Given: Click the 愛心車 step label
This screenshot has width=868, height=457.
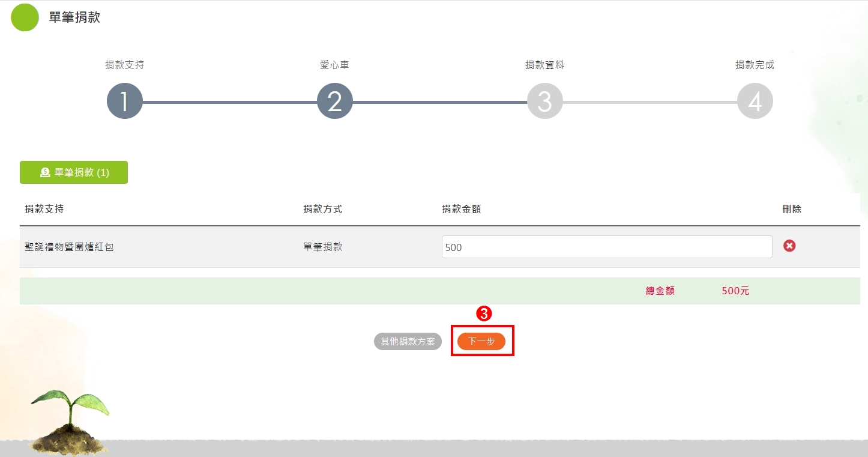Looking at the screenshot, I should [334, 65].
